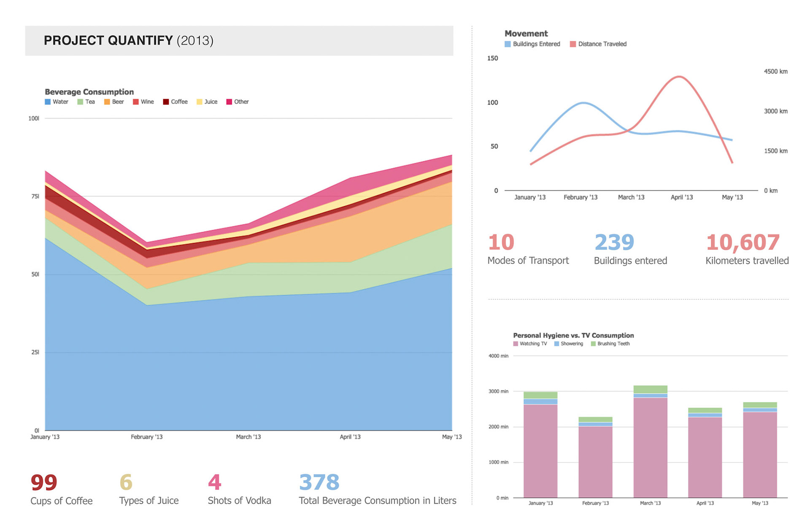Toggle the Buildings Entered legend entry
Viewport: 810px width, 532px height.
[532, 44]
